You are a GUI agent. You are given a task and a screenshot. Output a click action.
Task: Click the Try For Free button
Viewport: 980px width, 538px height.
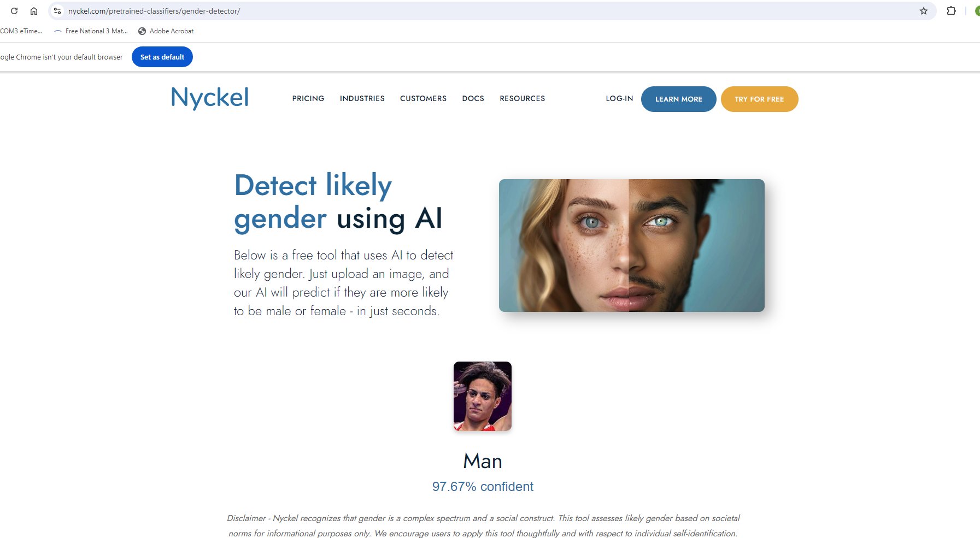pyautogui.click(x=759, y=99)
